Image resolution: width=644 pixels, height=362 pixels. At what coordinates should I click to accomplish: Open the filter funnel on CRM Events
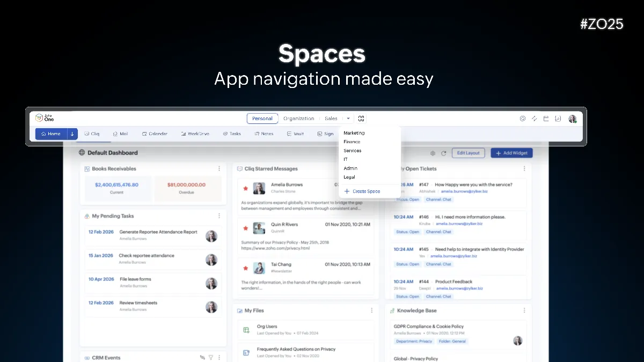click(x=211, y=357)
